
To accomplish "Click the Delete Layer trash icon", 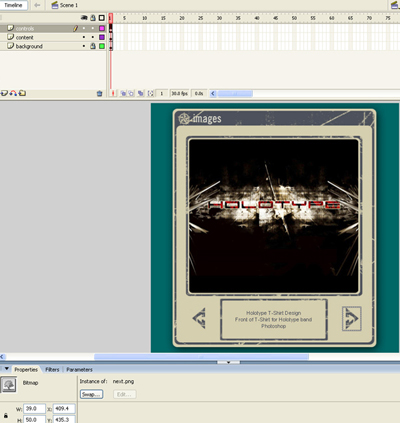I will coord(99,94).
